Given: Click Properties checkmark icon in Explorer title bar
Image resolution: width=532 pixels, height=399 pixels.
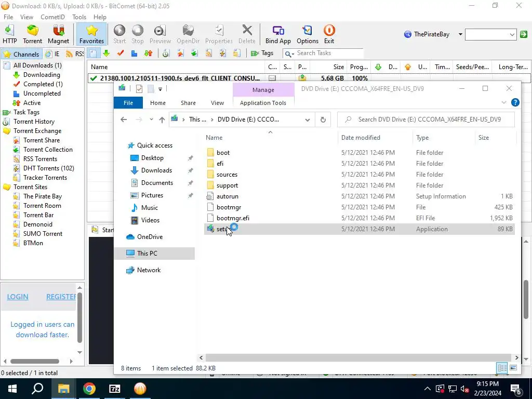Looking at the screenshot, I should point(139,89).
